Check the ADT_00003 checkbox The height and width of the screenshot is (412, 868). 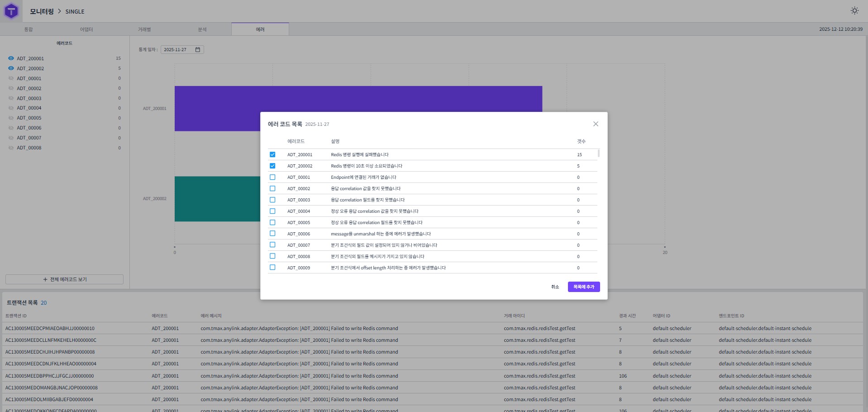tap(272, 200)
